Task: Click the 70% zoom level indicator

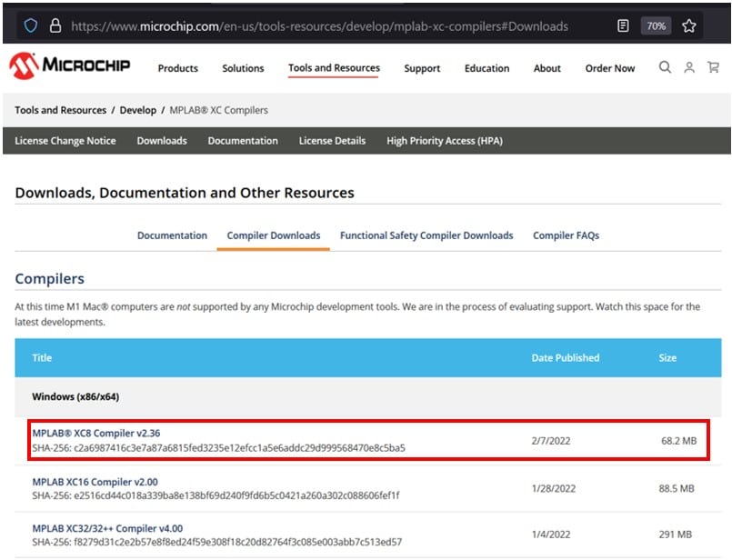Action: (657, 25)
